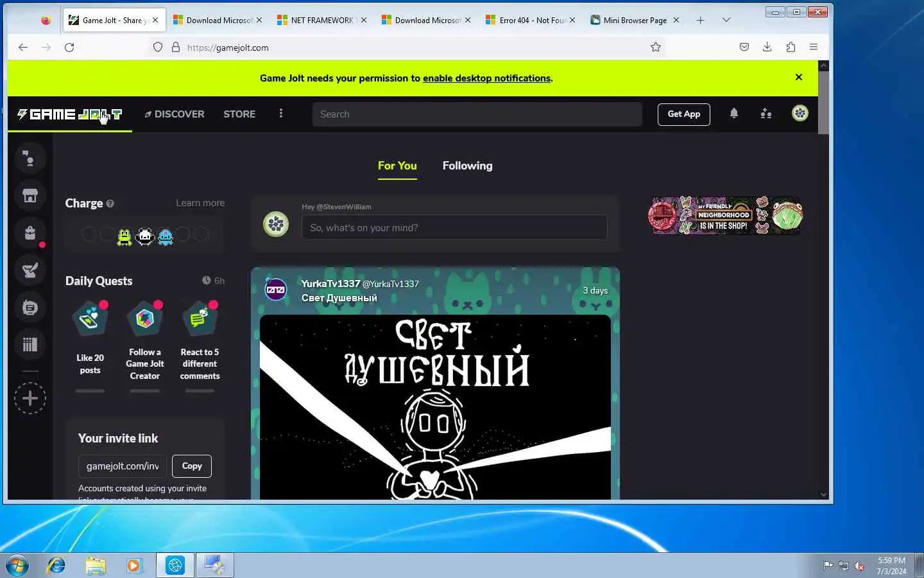Screen dimensions: 924x578
Task: Switch to the Error 404 - Not Found tab
Action: pyautogui.click(x=530, y=20)
